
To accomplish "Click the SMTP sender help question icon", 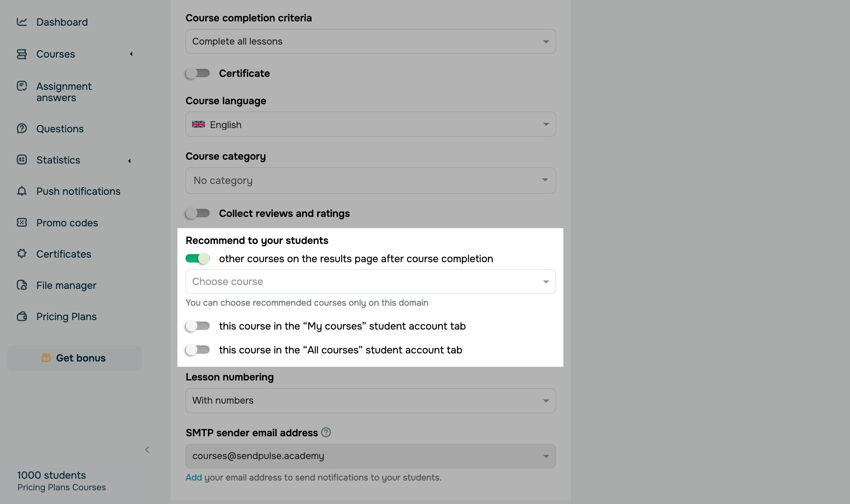I will click(x=326, y=432).
